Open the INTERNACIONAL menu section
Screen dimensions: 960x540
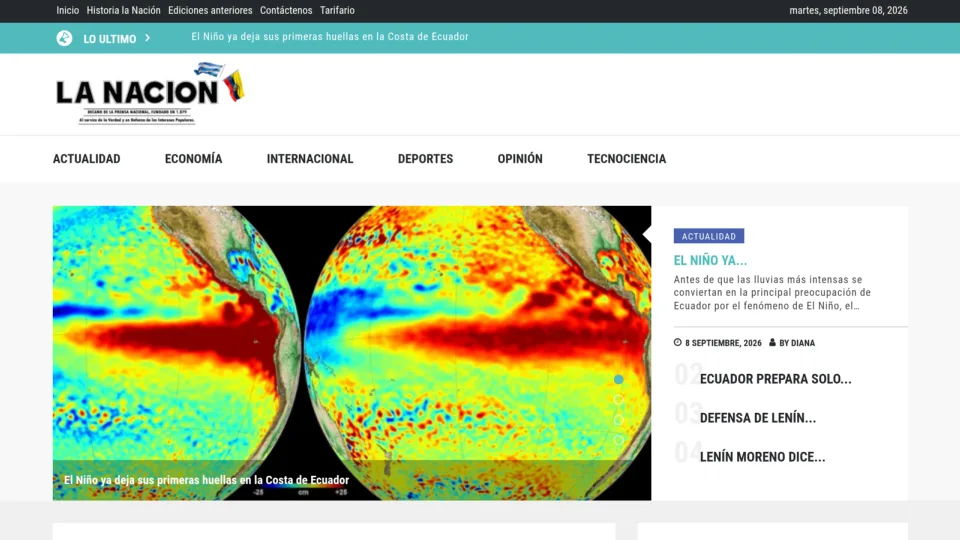click(x=310, y=159)
